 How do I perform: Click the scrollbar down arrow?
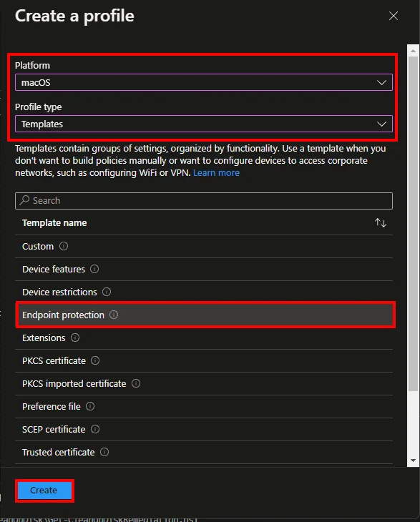click(x=413, y=461)
